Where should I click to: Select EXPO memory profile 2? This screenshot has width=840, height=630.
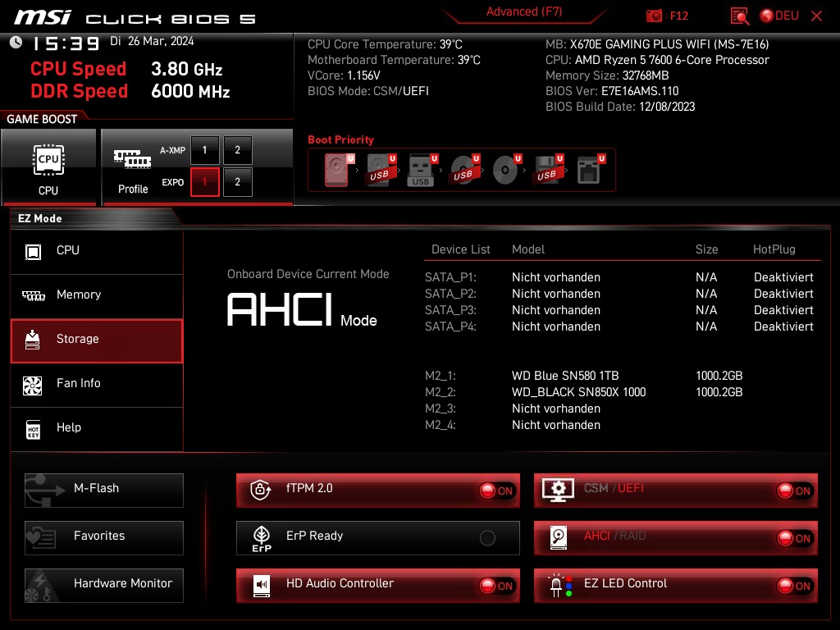[237, 182]
